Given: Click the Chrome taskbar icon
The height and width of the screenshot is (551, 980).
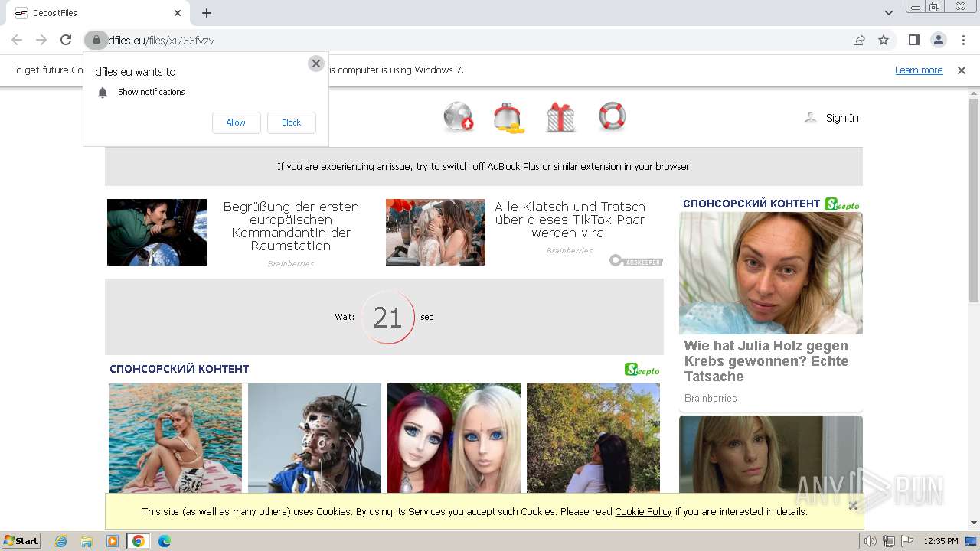Looking at the screenshot, I should pyautogui.click(x=139, y=541).
